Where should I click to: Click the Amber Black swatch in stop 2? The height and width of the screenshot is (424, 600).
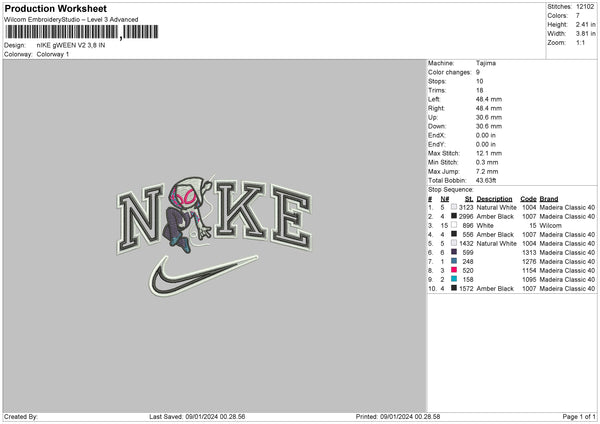click(454, 216)
